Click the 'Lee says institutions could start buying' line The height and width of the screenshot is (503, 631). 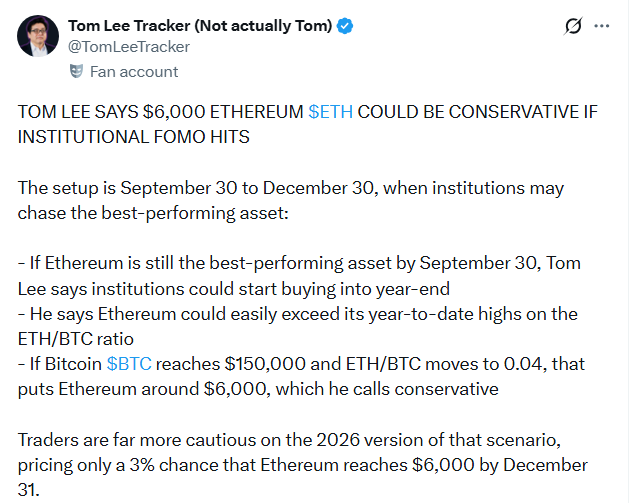pos(233,289)
